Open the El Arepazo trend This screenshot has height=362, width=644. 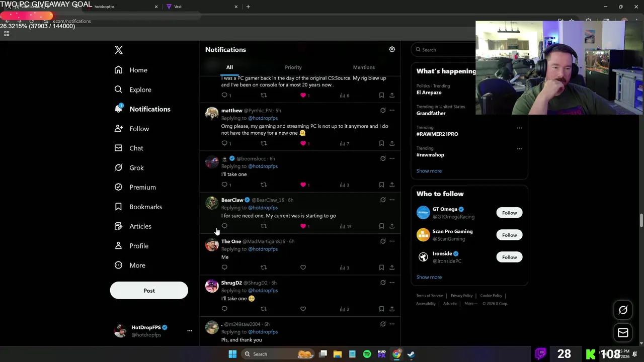point(429,93)
